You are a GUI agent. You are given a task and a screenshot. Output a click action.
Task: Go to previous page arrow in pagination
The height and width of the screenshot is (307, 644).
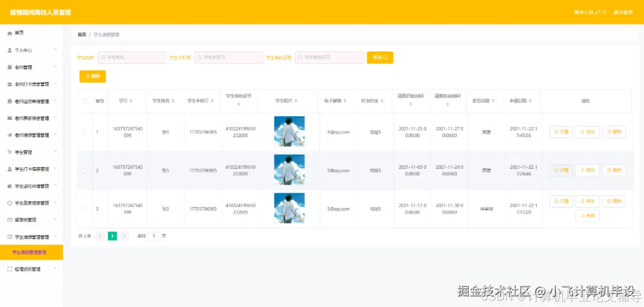(x=100, y=236)
